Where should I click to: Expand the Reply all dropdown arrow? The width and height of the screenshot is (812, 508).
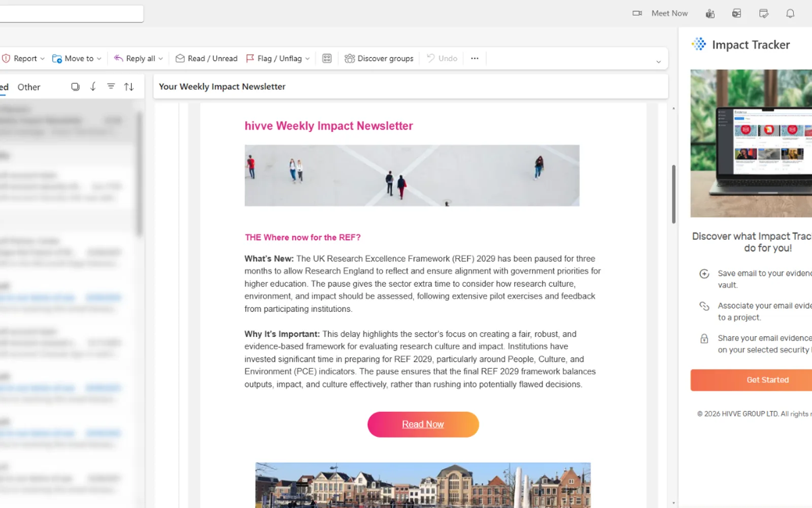pos(161,59)
